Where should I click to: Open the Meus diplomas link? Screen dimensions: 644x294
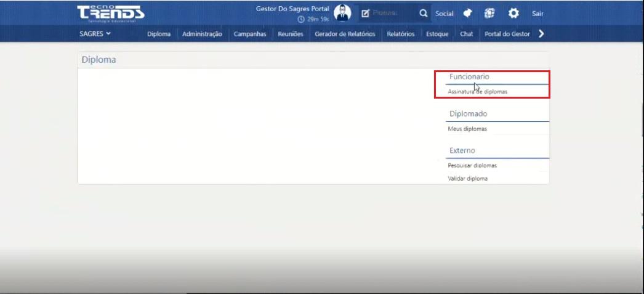pos(467,129)
